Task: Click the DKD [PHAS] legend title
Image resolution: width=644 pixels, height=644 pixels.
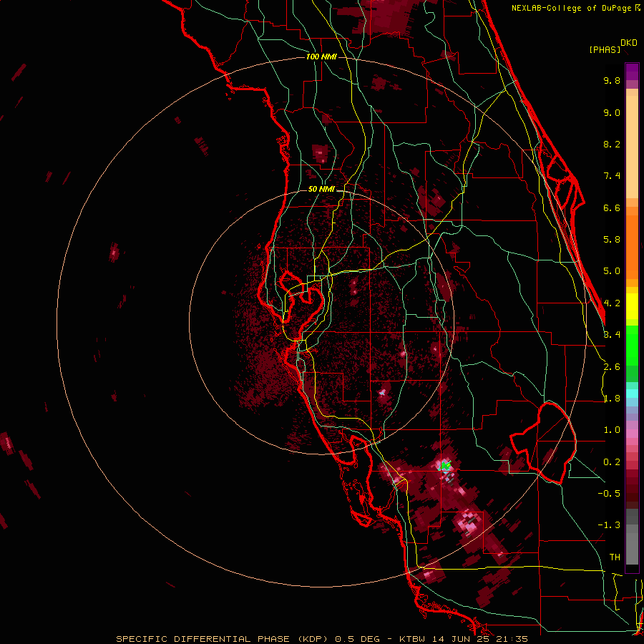Action: point(613,46)
